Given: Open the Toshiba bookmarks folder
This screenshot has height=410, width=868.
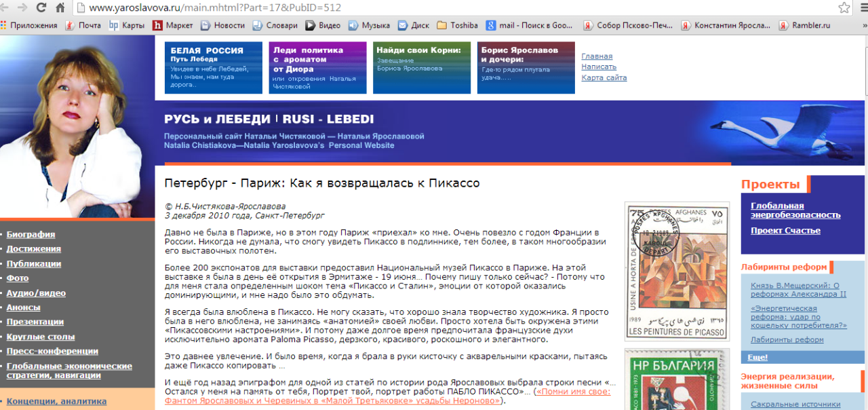Looking at the screenshot, I should coord(457,25).
